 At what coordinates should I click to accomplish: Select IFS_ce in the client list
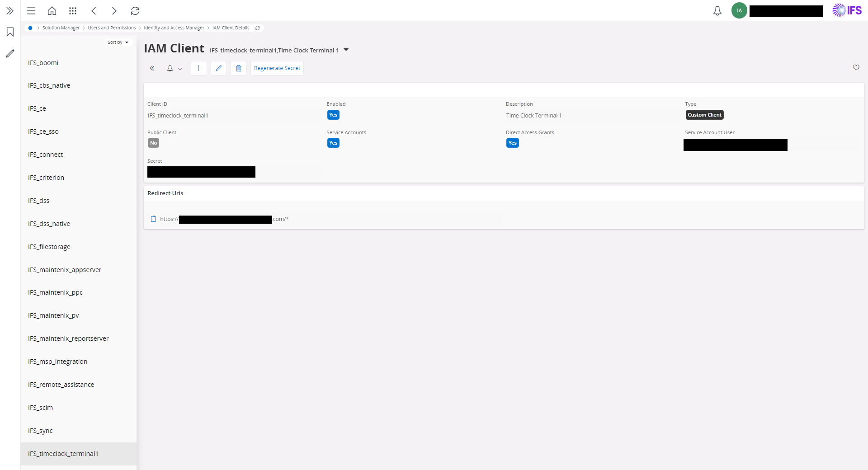79,108
